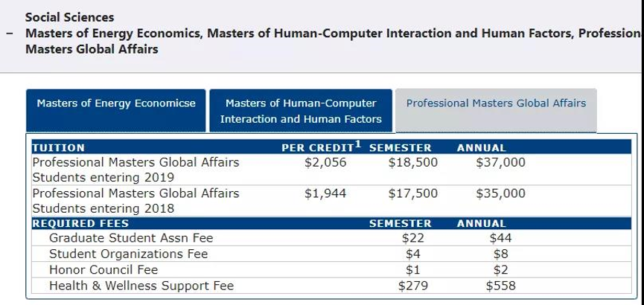Click the Health & Wellness Support Fee row
Image resolution: width=644 pixels, height=305 pixels.
pos(331,286)
